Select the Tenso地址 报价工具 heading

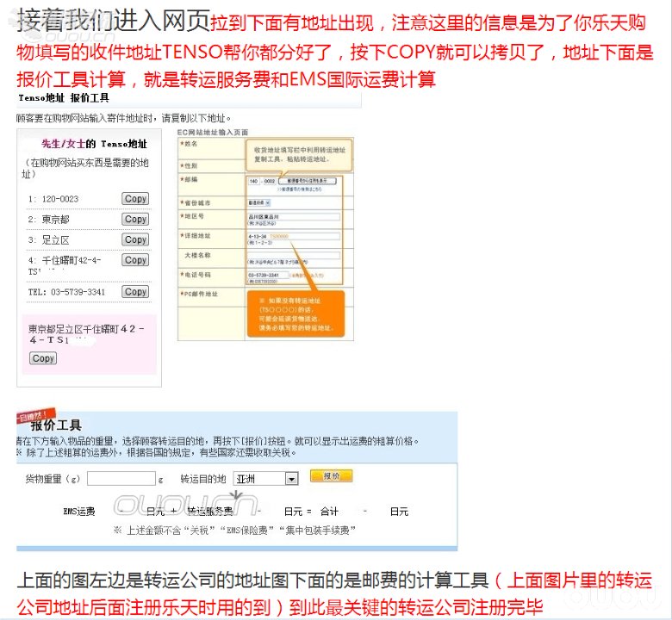point(64,98)
